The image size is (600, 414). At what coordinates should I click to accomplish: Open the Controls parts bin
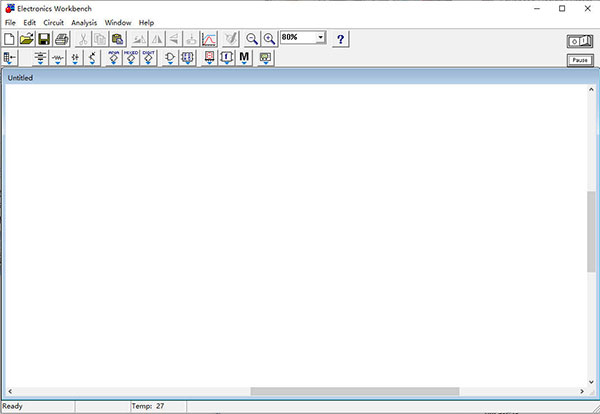coord(227,58)
